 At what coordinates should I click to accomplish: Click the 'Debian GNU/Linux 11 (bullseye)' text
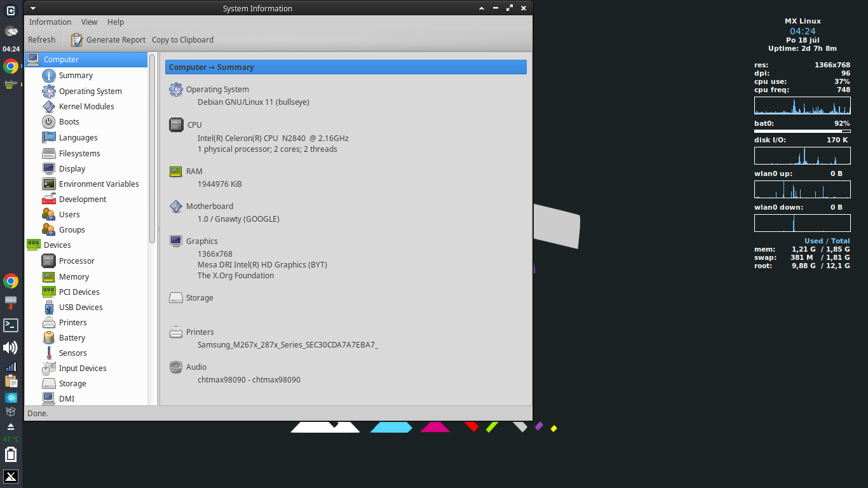[x=254, y=102]
